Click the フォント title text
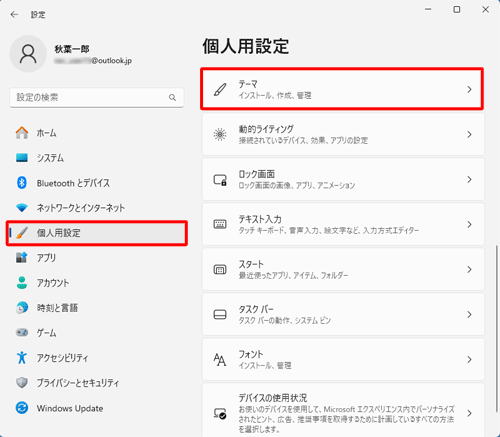This screenshot has width=500, height=437. [x=251, y=354]
